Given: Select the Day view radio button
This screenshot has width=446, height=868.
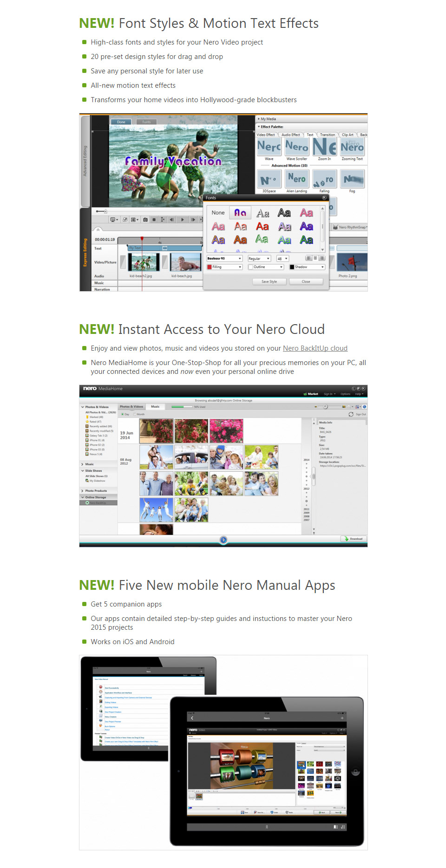Looking at the screenshot, I should tap(122, 414).
